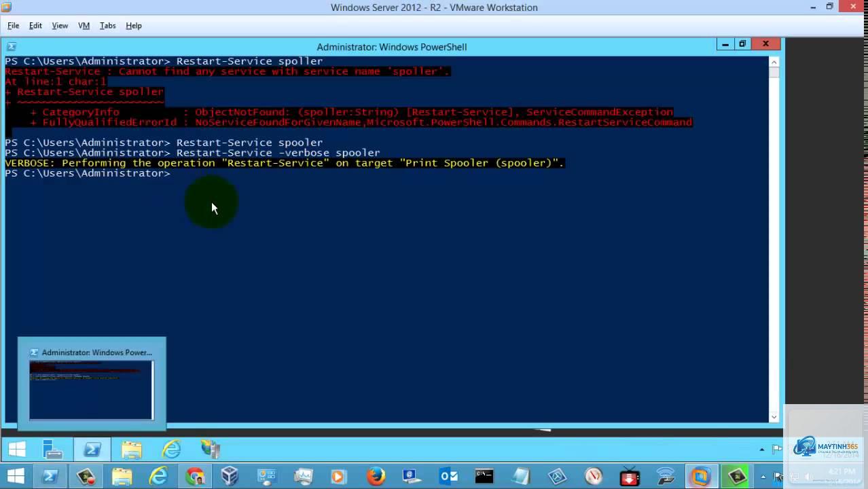Open the screen recorder icon on host taskbar
868x489 pixels.
(86, 476)
